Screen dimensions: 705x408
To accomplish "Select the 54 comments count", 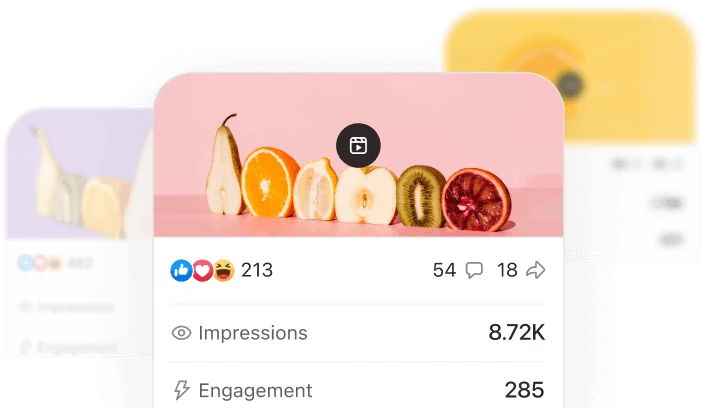I will 444,270.
